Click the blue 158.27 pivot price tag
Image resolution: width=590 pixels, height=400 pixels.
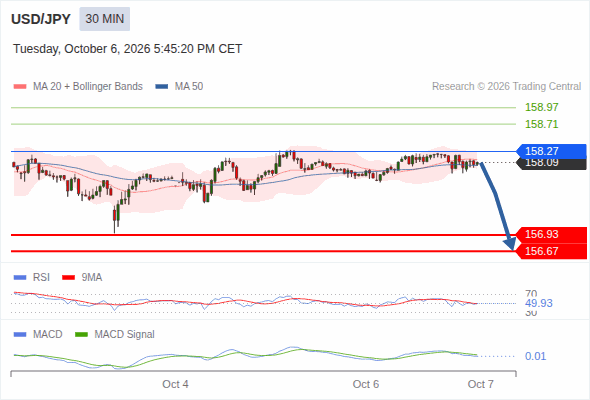551,151
